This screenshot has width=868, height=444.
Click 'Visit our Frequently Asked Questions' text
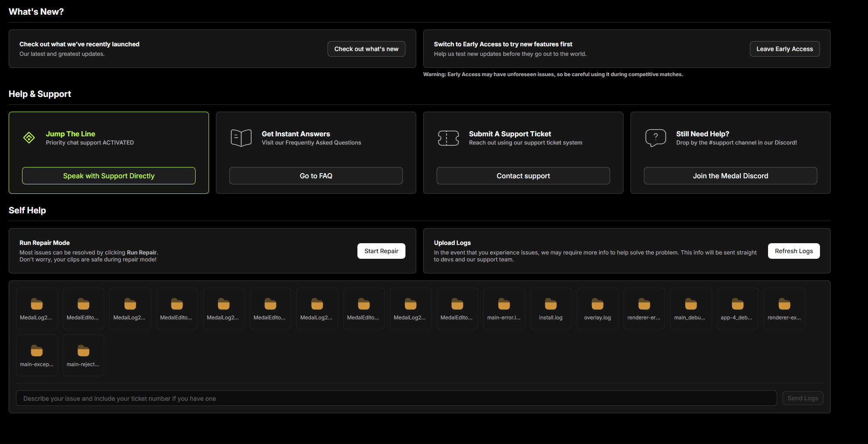312,142
